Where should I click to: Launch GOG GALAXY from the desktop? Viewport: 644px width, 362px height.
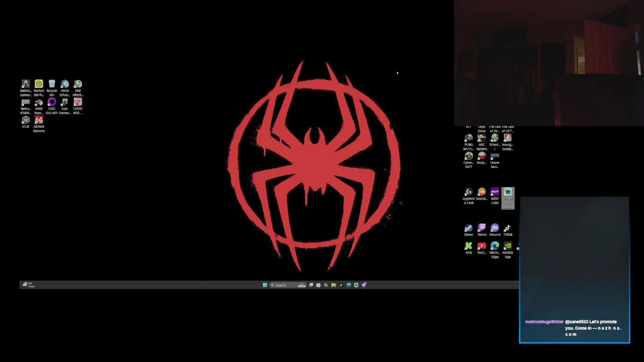point(52,106)
